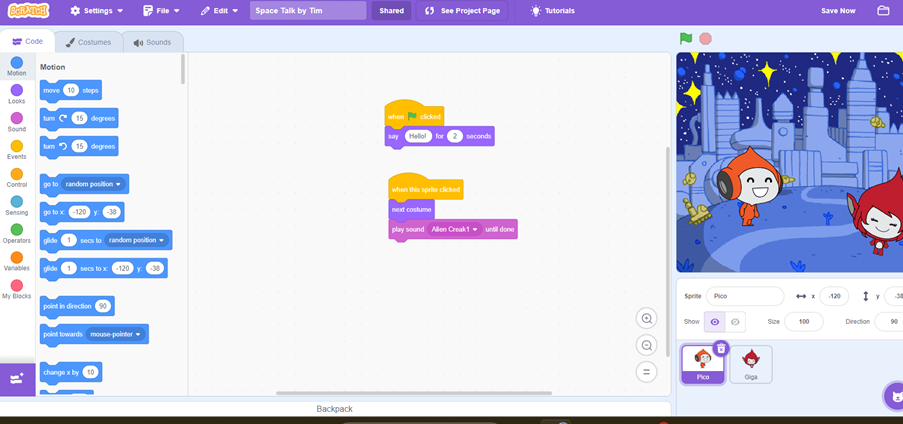The width and height of the screenshot is (903, 424).
Task: Select the Looks block category
Action: click(17, 94)
